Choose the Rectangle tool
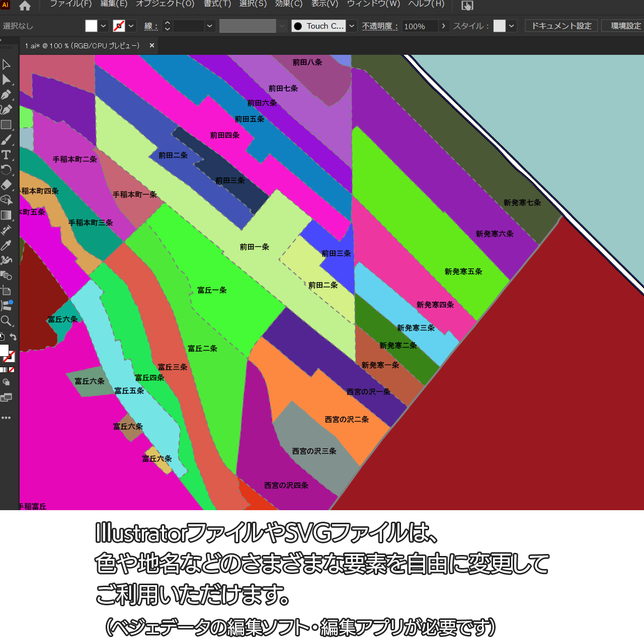 point(7,125)
